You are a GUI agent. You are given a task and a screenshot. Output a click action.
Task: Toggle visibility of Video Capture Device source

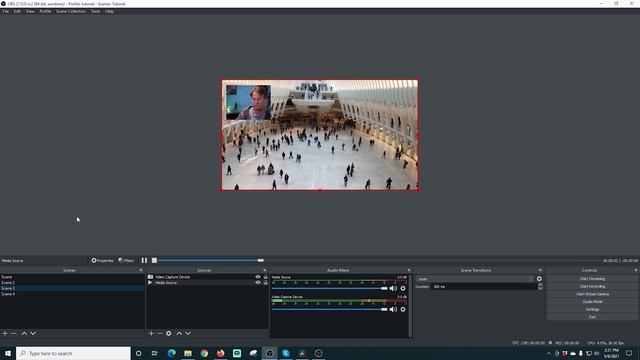pyautogui.click(x=258, y=277)
